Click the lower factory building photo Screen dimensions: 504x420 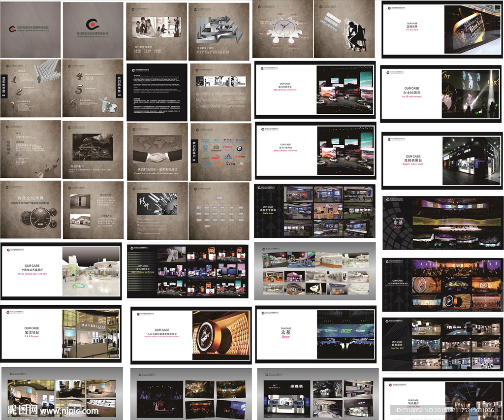pyautogui.click(x=80, y=221)
